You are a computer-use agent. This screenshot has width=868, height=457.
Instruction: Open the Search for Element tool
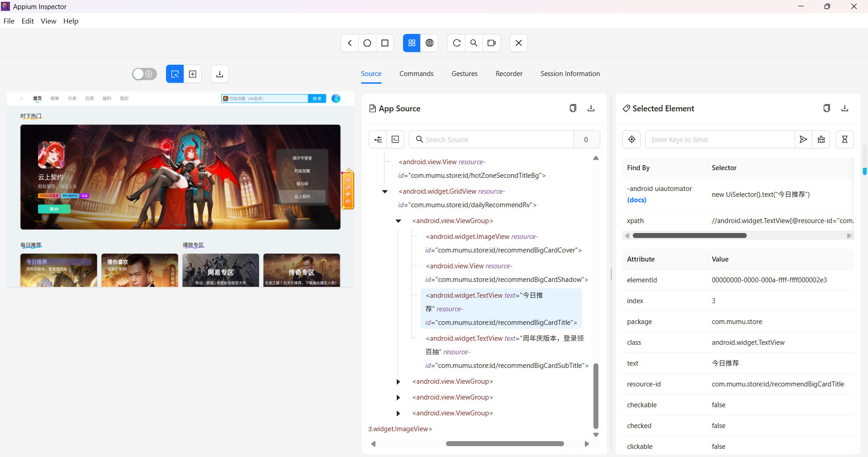click(x=474, y=43)
